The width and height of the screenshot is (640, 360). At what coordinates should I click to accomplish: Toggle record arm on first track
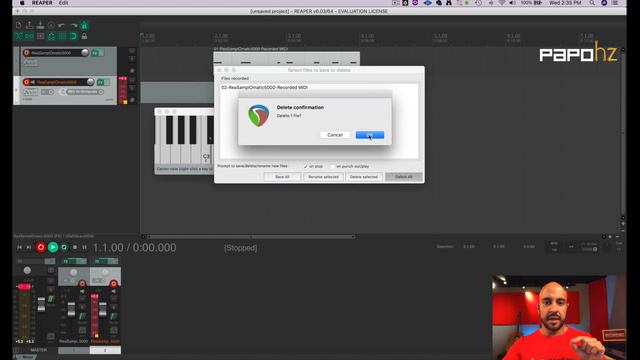[27, 53]
